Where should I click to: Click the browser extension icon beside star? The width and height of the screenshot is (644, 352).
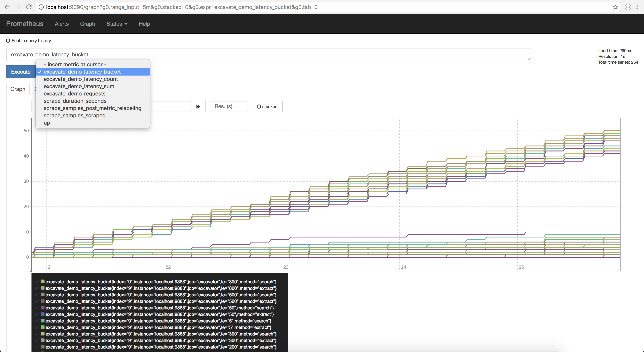point(628,7)
